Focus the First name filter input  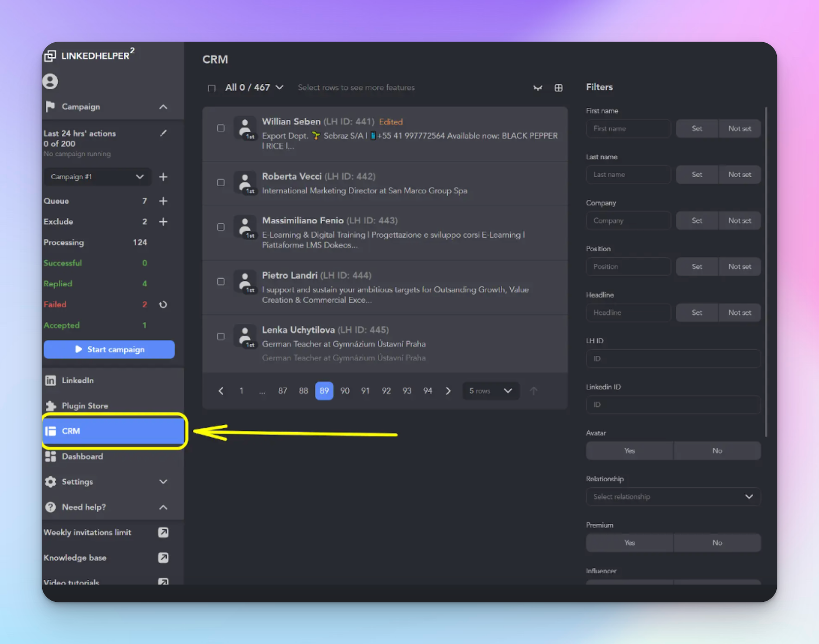pos(628,129)
